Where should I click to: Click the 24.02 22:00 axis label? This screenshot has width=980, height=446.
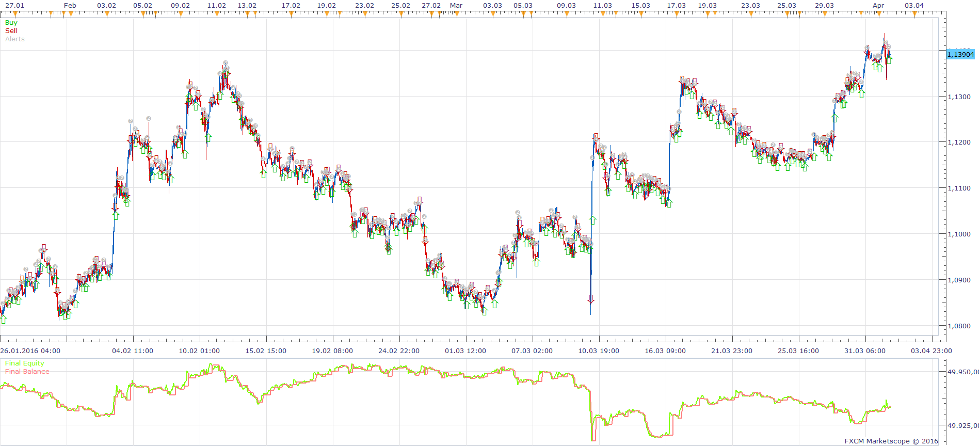pyautogui.click(x=399, y=351)
